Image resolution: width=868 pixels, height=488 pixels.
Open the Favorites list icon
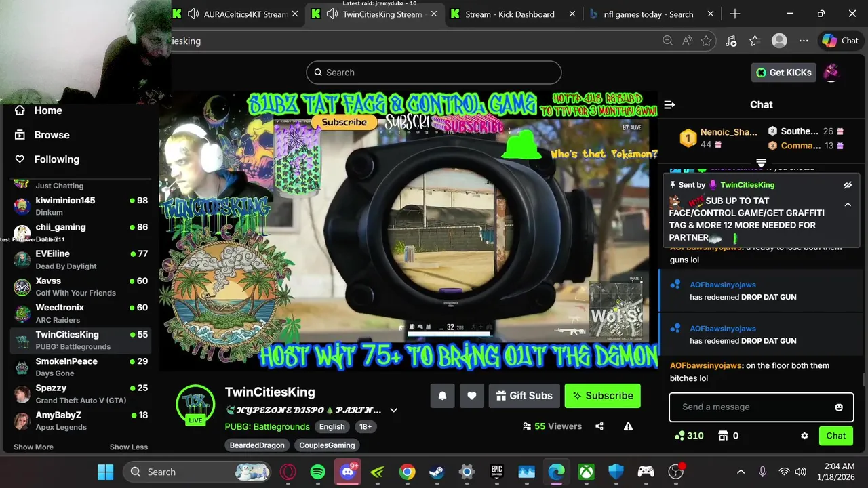click(755, 41)
